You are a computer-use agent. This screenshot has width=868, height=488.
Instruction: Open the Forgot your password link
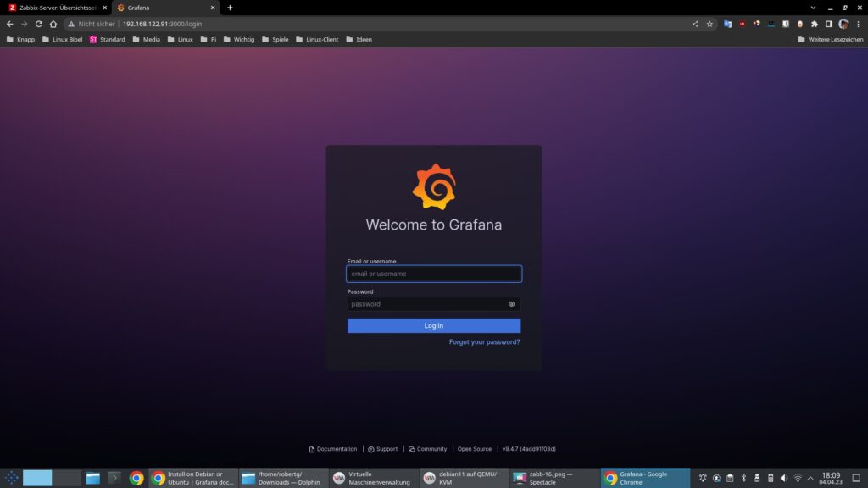484,342
